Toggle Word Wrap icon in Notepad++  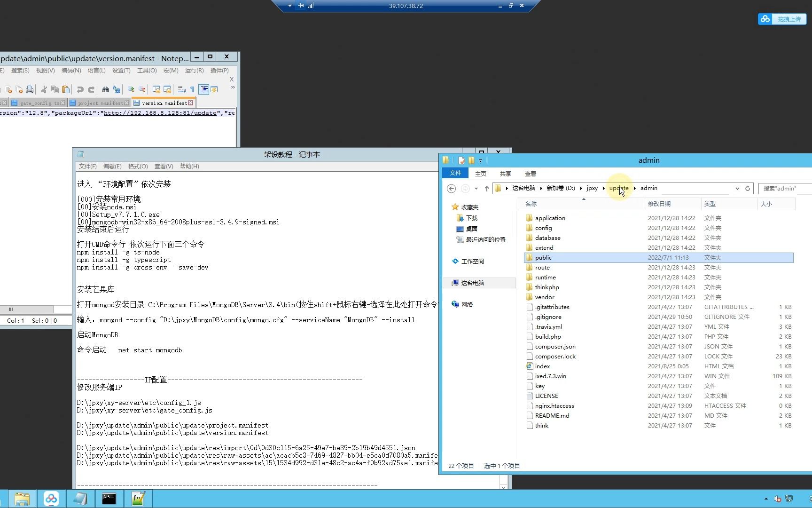182,89
